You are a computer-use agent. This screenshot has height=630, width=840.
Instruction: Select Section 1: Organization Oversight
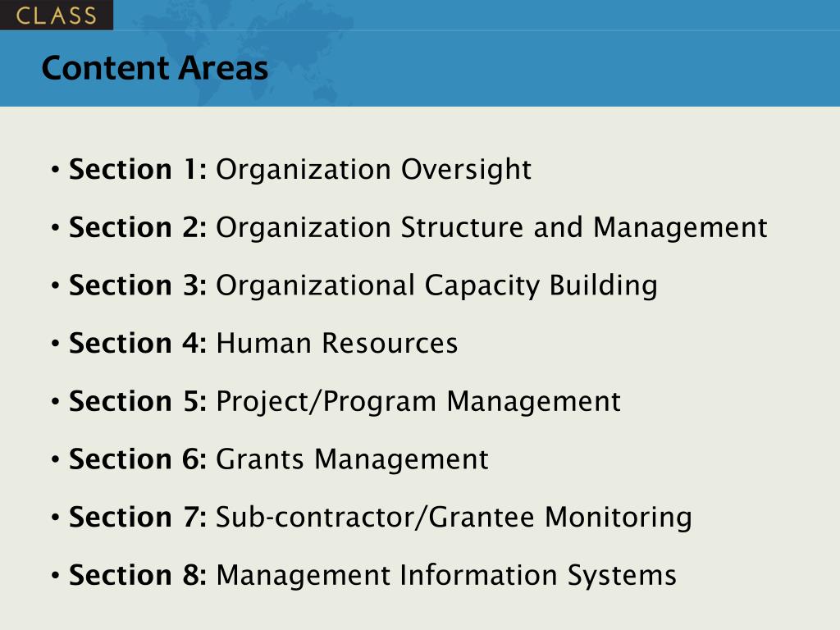tap(300, 170)
